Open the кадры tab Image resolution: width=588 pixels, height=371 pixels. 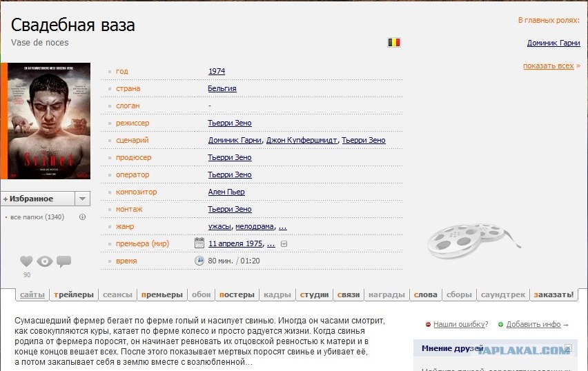277,294
